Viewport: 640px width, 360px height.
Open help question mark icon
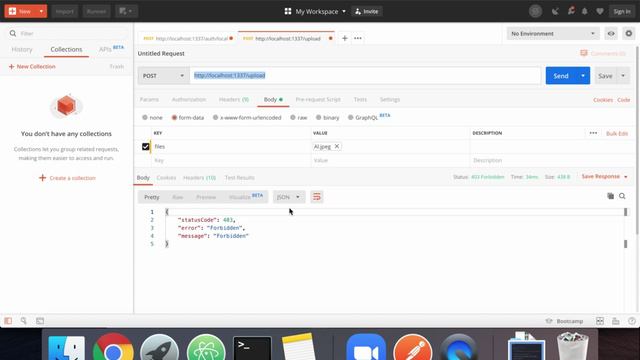(631, 321)
